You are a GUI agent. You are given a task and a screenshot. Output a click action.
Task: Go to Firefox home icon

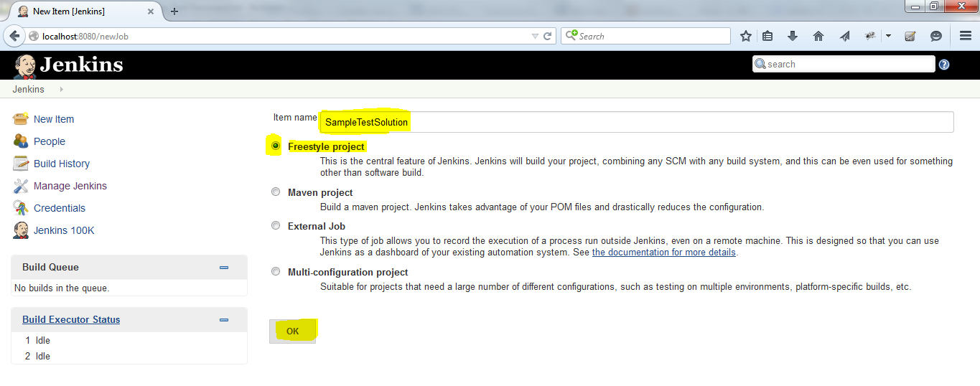click(818, 36)
